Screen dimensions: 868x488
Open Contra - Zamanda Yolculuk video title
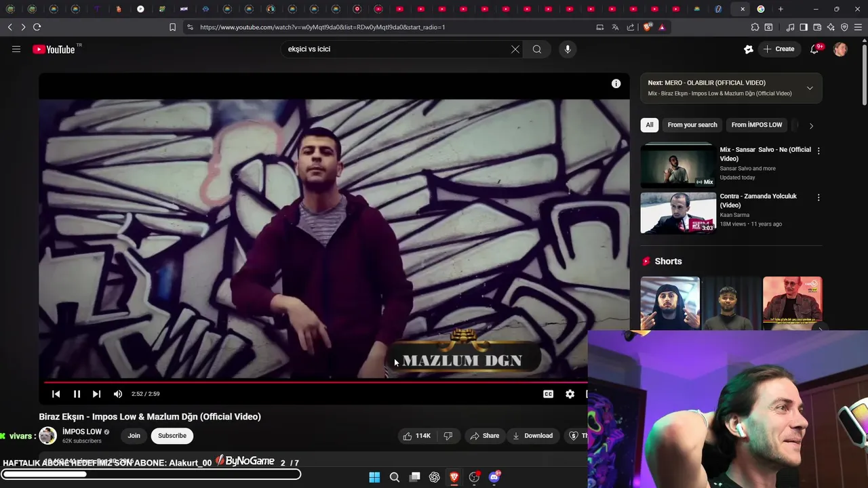pos(758,201)
